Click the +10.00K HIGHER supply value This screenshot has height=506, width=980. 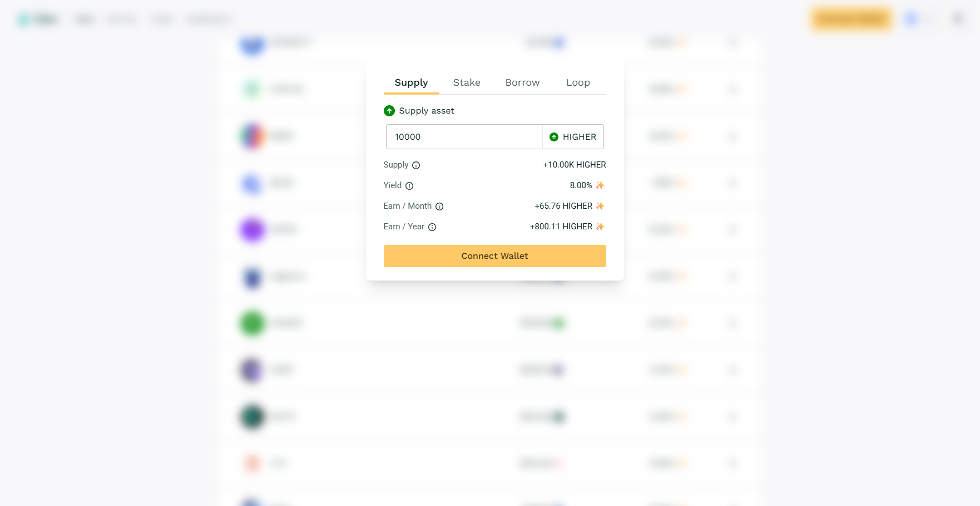(574, 165)
